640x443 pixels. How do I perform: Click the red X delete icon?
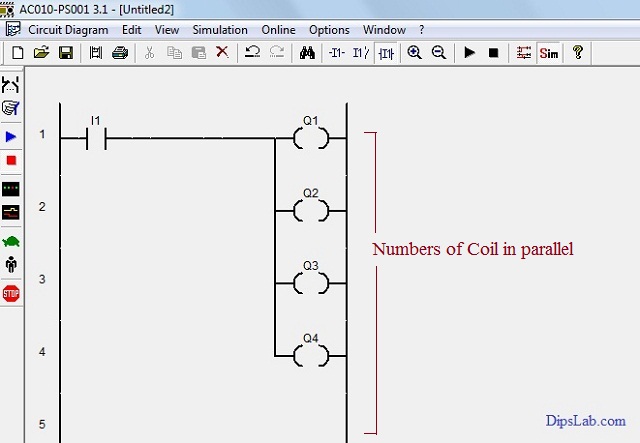click(222, 52)
